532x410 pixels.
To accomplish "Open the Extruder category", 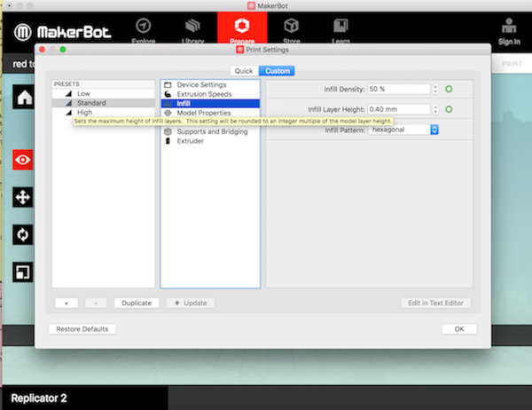I will point(210,140).
